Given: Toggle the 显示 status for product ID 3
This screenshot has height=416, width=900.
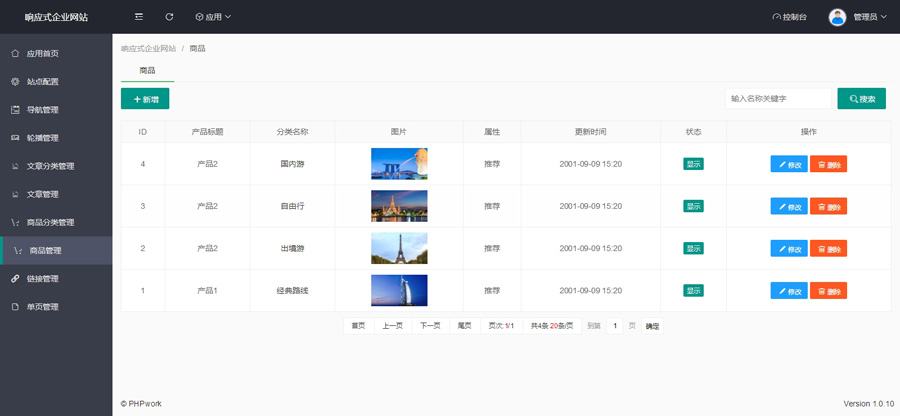Looking at the screenshot, I should tap(693, 206).
